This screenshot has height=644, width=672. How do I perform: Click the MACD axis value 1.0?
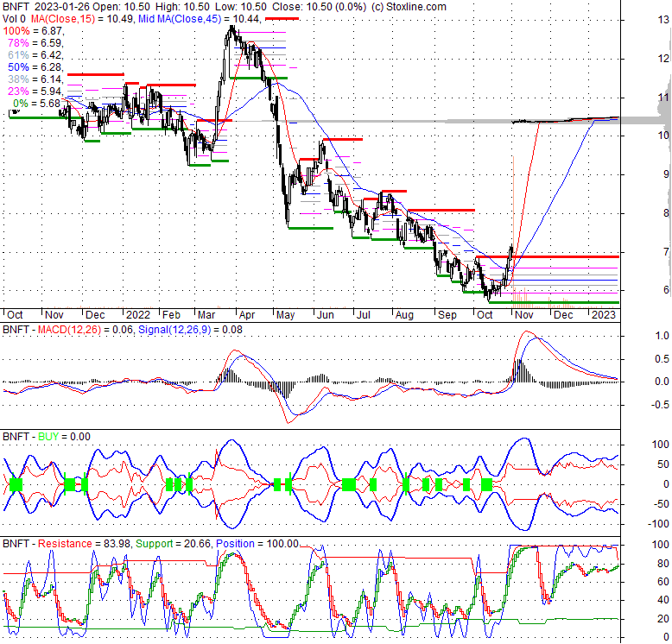click(662, 336)
